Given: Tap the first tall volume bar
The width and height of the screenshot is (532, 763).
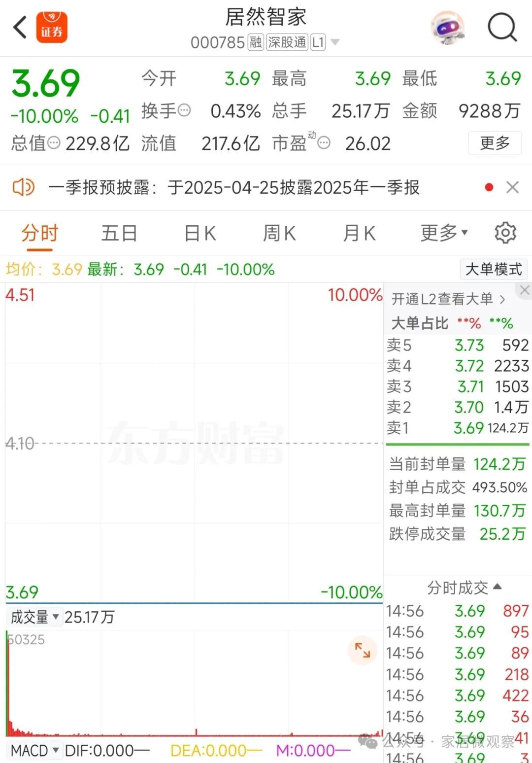Looking at the screenshot, I should tap(7, 684).
